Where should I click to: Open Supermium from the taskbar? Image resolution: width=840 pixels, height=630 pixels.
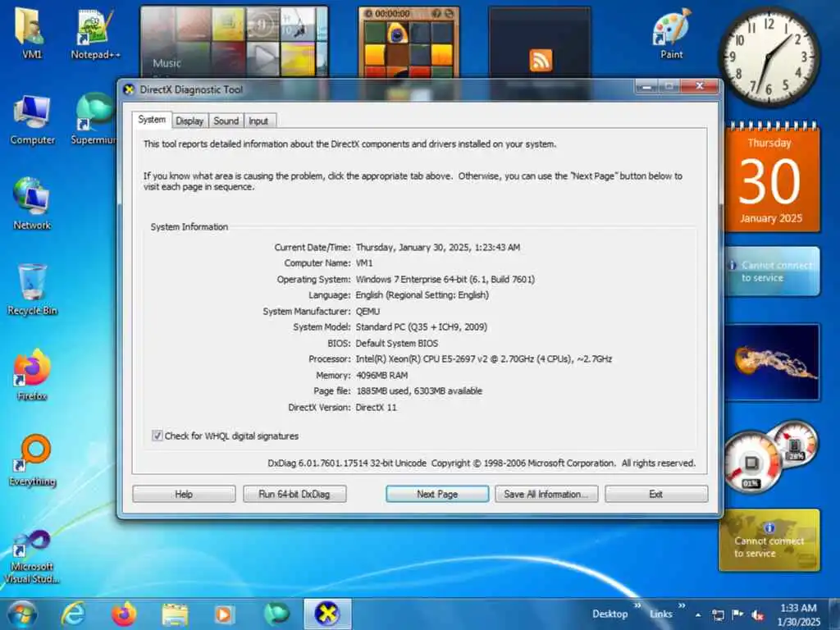coord(276,614)
